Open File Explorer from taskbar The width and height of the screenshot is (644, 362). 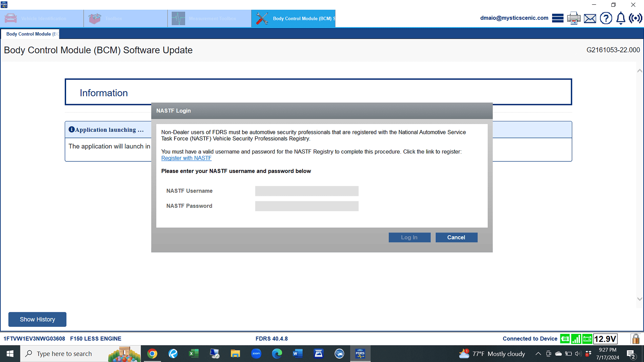click(x=235, y=354)
